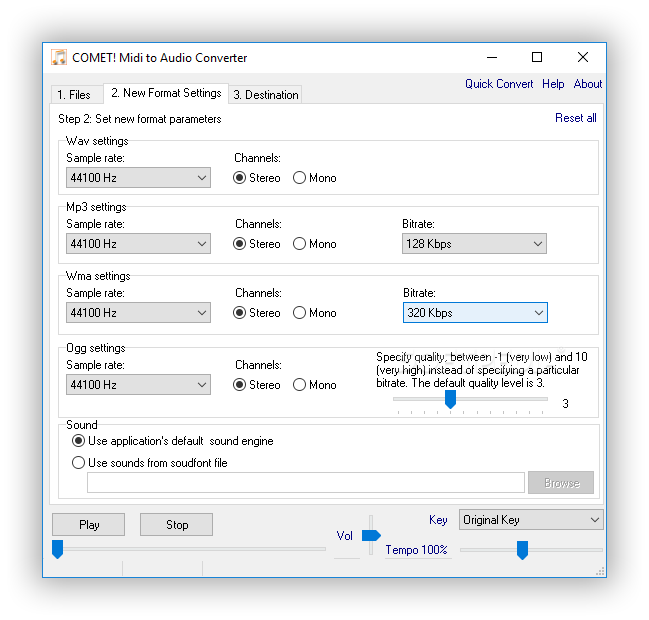Click the Ogg quality slider thumb

click(x=450, y=399)
